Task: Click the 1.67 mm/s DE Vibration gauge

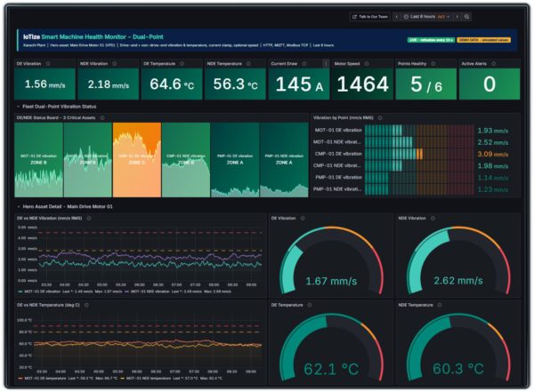Action: click(331, 260)
